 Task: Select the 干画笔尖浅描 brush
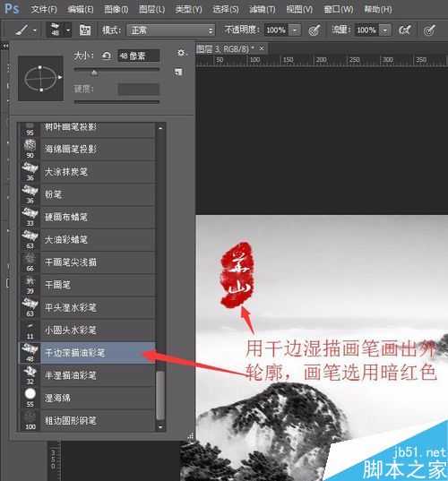pos(87,262)
